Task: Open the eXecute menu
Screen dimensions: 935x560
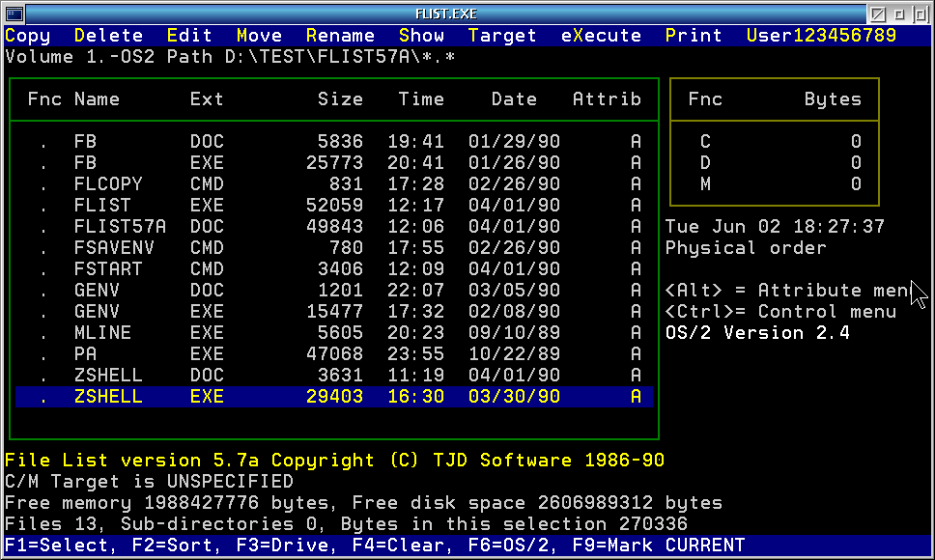Action: [x=601, y=36]
